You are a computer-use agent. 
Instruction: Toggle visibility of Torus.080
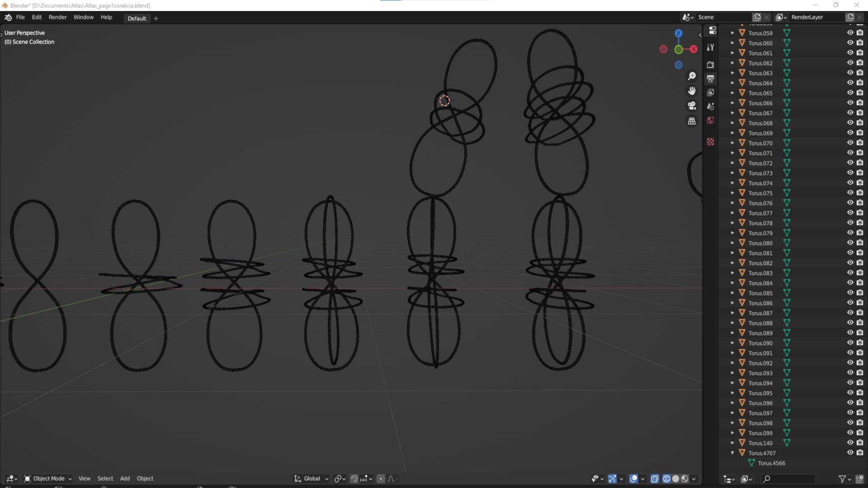pos(850,243)
